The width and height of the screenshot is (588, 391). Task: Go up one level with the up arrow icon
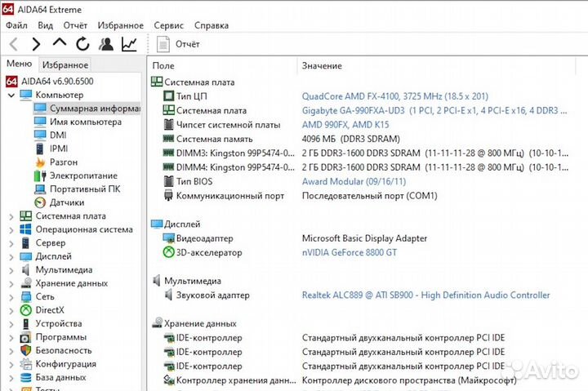coord(60,42)
